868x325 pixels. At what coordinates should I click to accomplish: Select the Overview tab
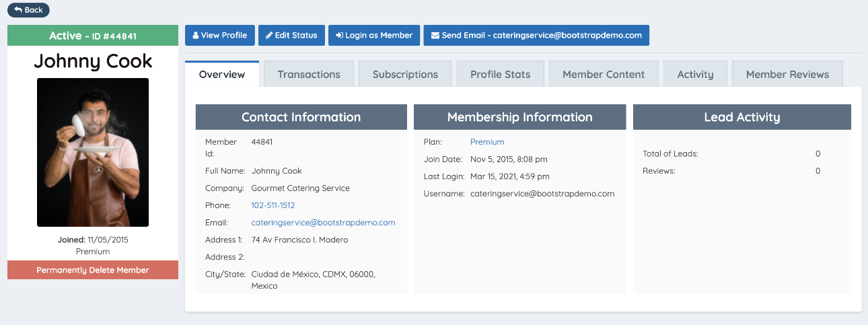click(222, 75)
